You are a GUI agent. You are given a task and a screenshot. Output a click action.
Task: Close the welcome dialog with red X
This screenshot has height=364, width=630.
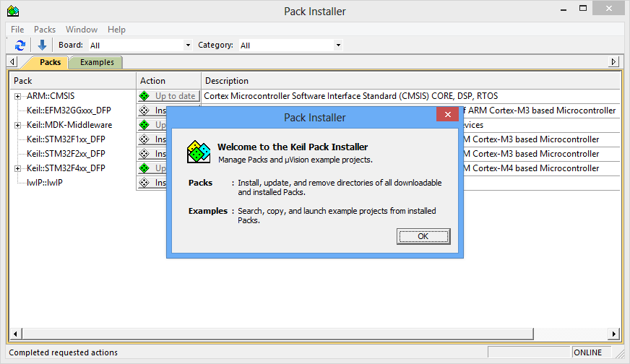[448, 115]
